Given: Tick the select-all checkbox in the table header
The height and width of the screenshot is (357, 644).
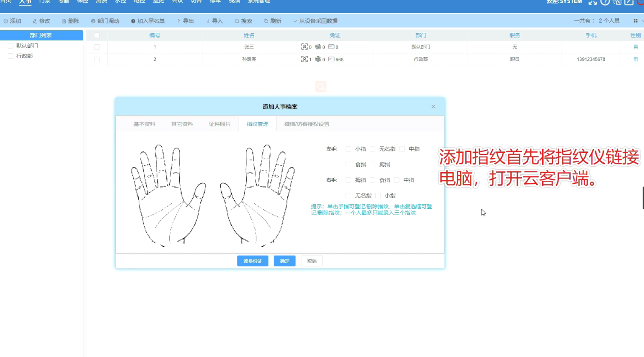Looking at the screenshot, I should [97, 35].
